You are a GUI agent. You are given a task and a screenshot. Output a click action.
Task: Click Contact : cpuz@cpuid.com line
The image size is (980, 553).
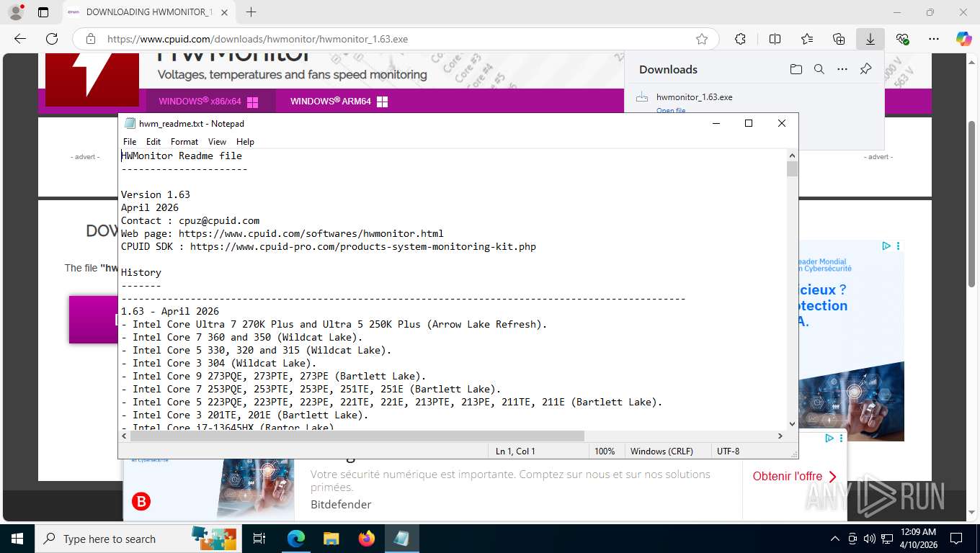[190, 220]
